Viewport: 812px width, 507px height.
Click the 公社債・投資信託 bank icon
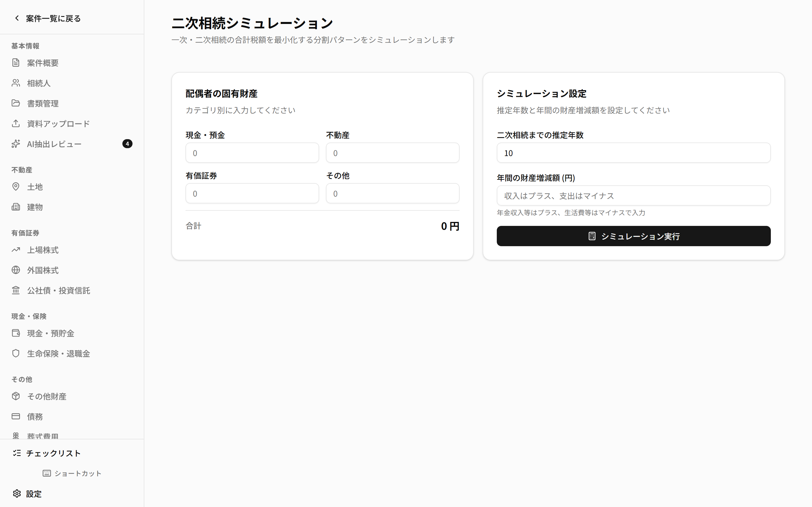tap(16, 290)
